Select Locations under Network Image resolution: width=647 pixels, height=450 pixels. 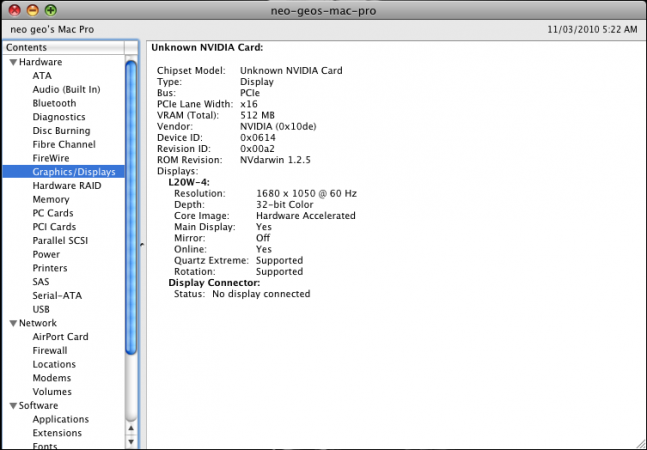pos(54,365)
